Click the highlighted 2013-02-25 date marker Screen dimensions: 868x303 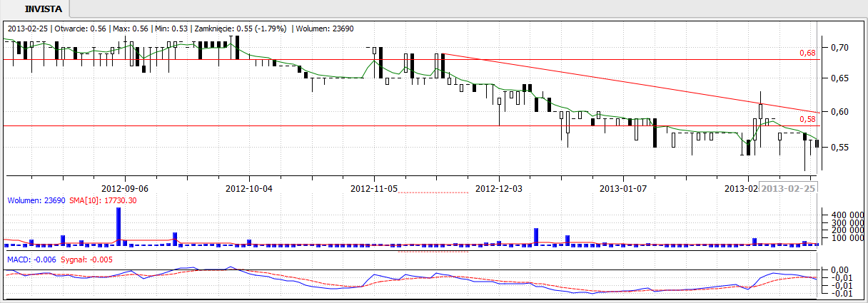(788, 188)
